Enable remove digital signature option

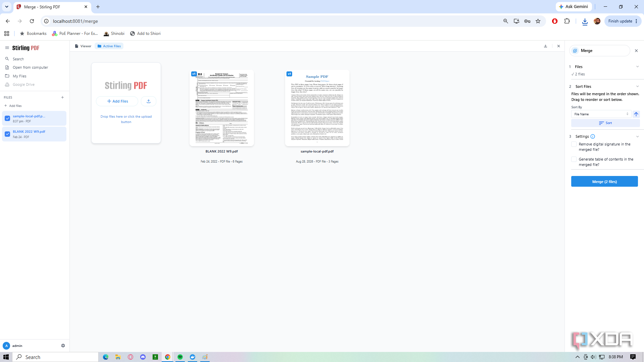click(574, 144)
